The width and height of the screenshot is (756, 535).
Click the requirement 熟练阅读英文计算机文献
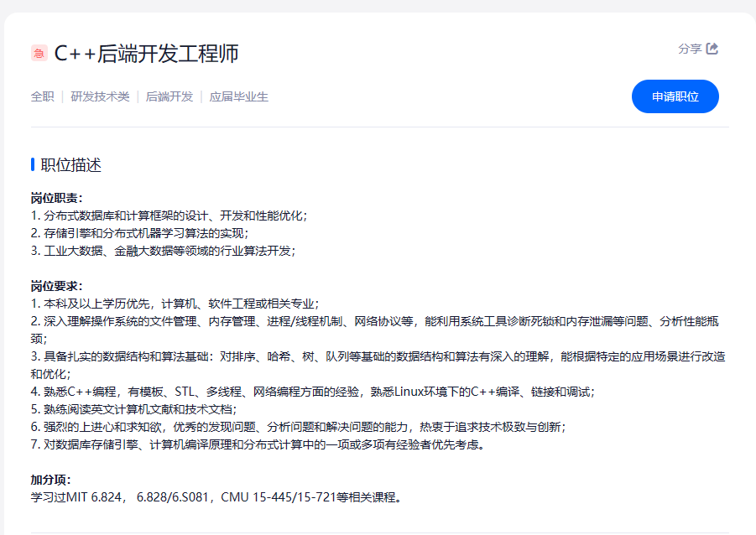click(134, 409)
